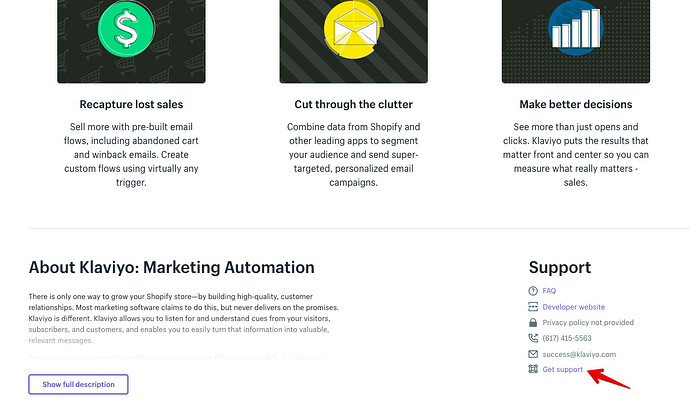Viewport: 690px width, 409px height.
Task: Click the privacy policy lock icon
Action: pos(533,323)
